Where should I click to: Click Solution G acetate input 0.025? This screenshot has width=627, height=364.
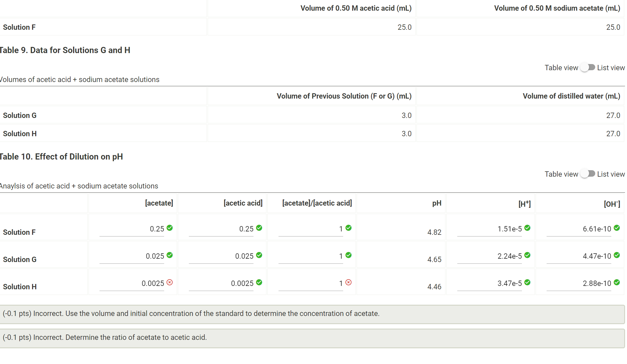tap(132, 256)
